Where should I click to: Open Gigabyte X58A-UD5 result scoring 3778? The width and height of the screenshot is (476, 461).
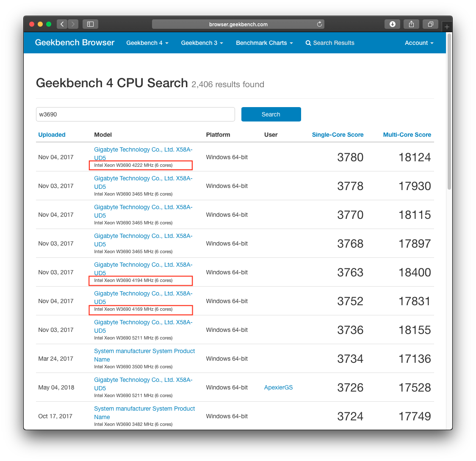[x=143, y=182]
